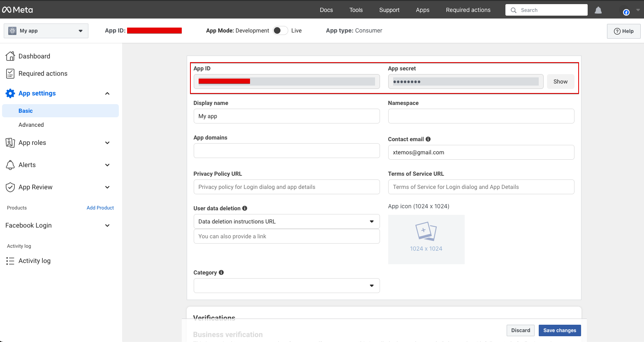Open the My app selector dropdown
This screenshot has width=644, height=342.
(46, 31)
